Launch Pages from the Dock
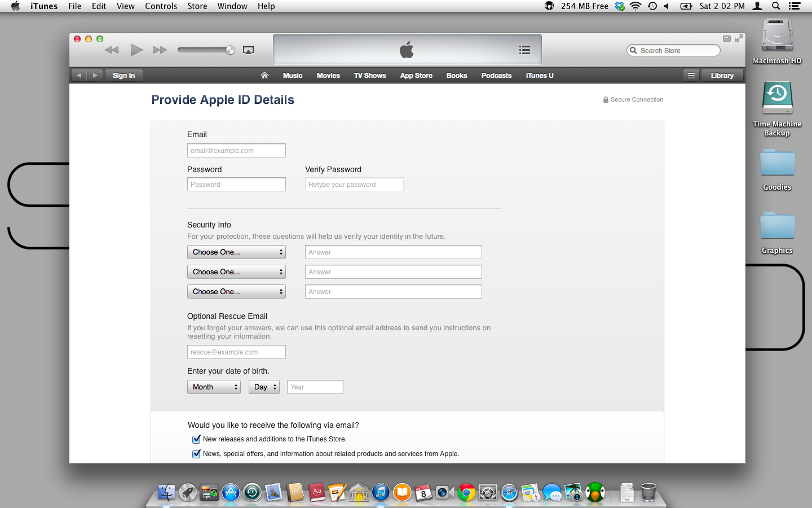The height and width of the screenshot is (508, 812). 338,493
